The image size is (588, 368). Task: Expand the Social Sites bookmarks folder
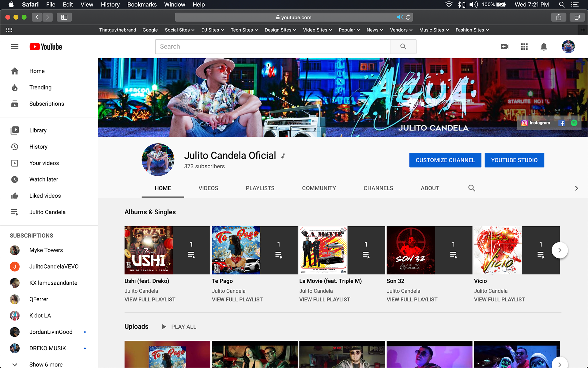[x=179, y=30]
